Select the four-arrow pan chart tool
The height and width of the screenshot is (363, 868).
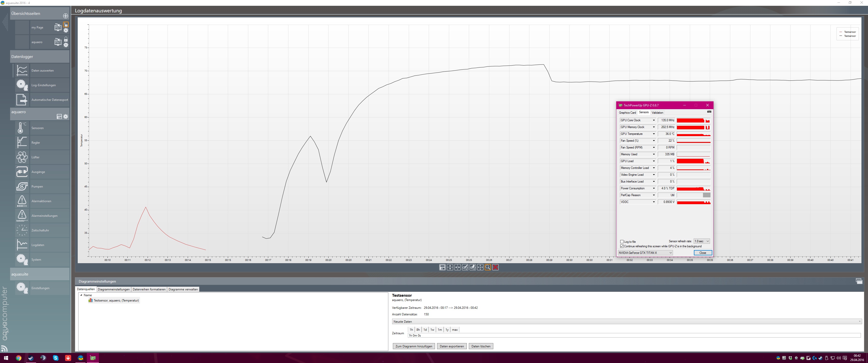click(480, 267)
